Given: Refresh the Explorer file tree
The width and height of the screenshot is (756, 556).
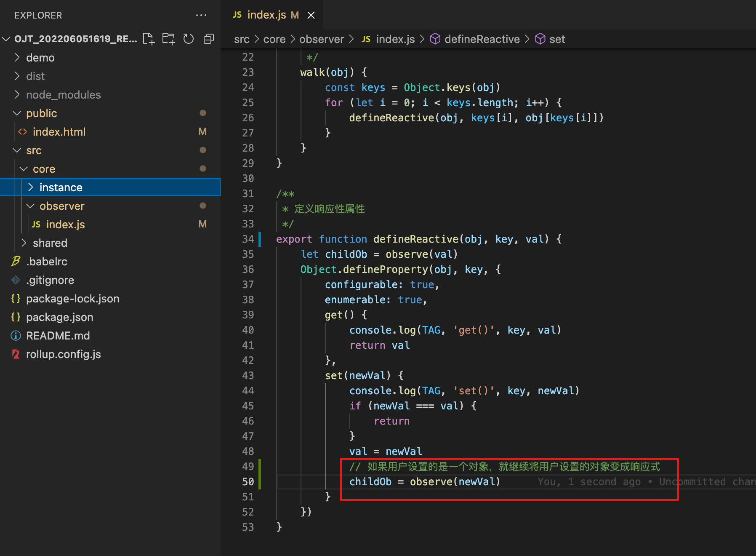Looking at the screenshot, I should point(189,39).
